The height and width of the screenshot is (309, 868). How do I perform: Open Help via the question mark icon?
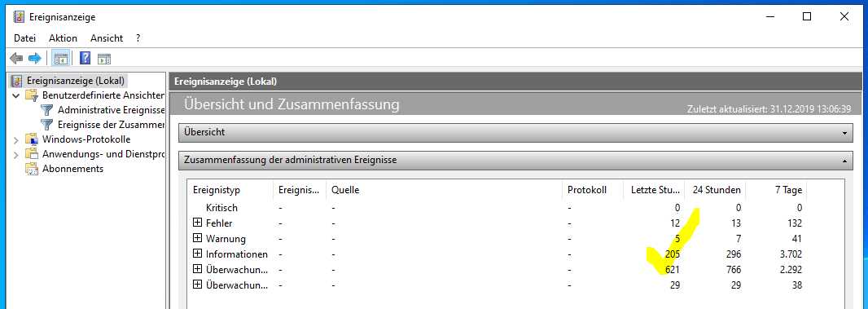tap(85, 58)
